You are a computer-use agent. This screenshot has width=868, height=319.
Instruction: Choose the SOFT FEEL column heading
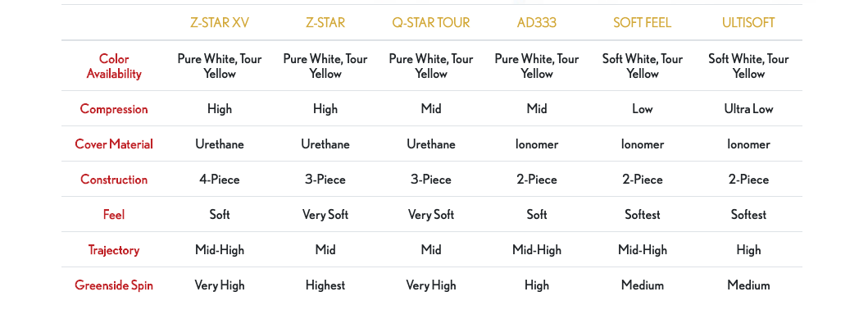[x=642, y=23]
